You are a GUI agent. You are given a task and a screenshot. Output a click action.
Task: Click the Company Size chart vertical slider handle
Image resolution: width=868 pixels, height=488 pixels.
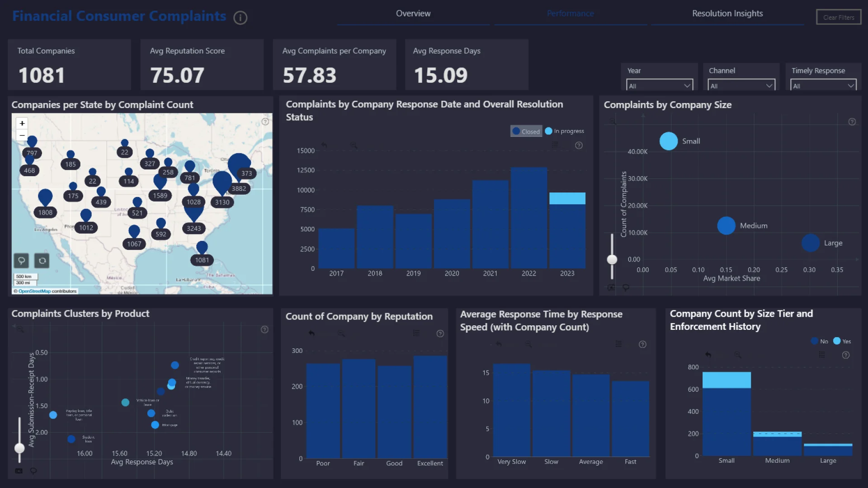[x=612, y=259]
